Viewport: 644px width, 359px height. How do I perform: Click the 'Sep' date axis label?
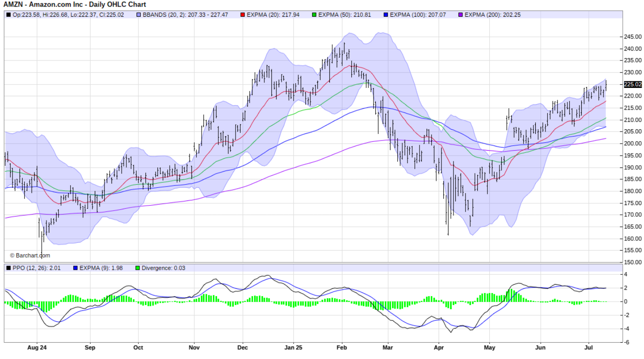click(90, 347)
